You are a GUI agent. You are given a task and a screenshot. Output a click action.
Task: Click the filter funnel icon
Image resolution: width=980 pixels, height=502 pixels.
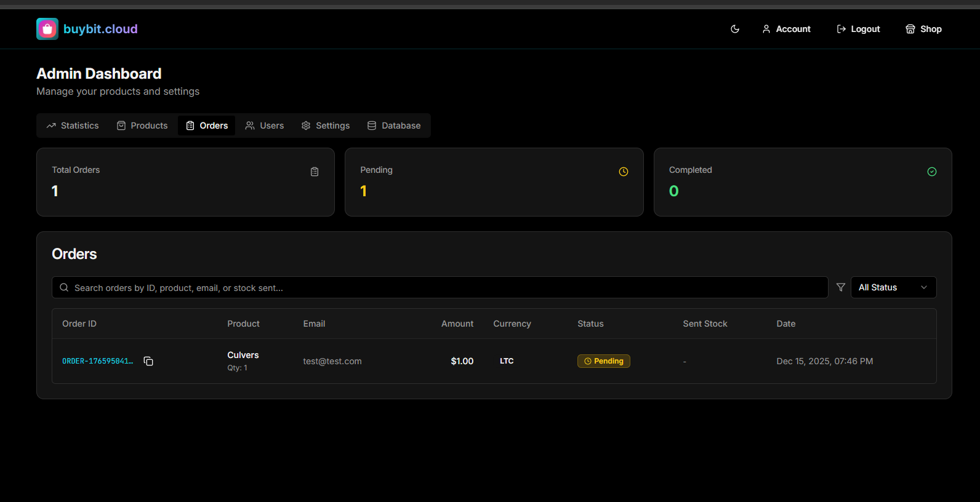[x=840, y=287]
